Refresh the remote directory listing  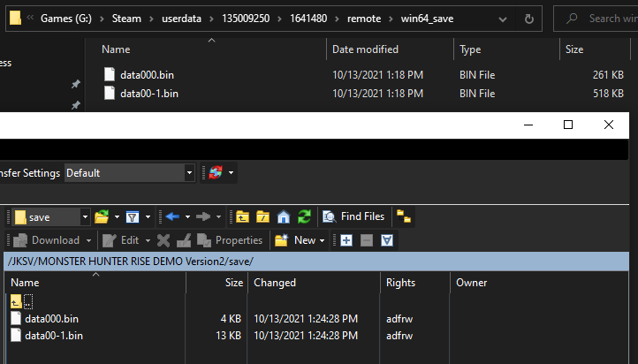(304, 216)
